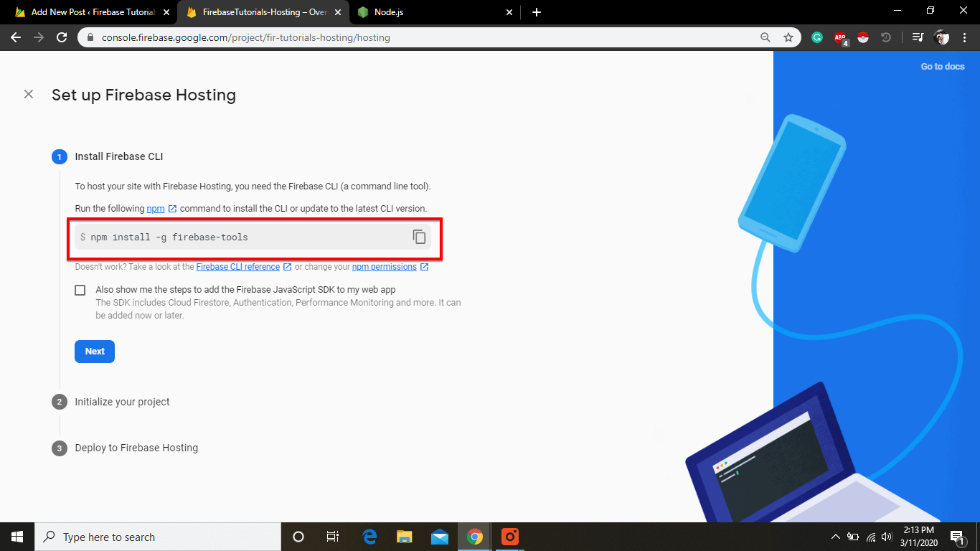
Task: Launch Microsoft Edge from the taskbar
Action: pyautogui.click(x=369, y=537)
